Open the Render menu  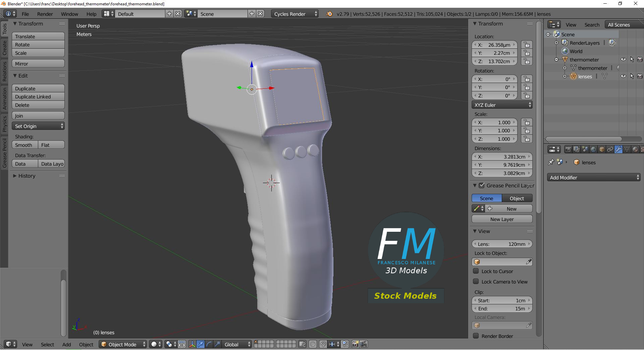pyautogui.click(x=45, y=14)
